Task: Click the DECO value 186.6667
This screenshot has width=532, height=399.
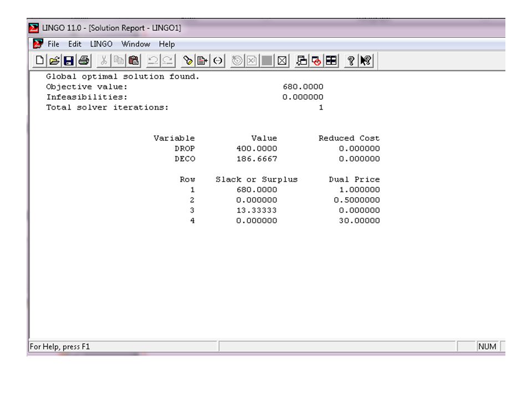Action: (257, 159)
